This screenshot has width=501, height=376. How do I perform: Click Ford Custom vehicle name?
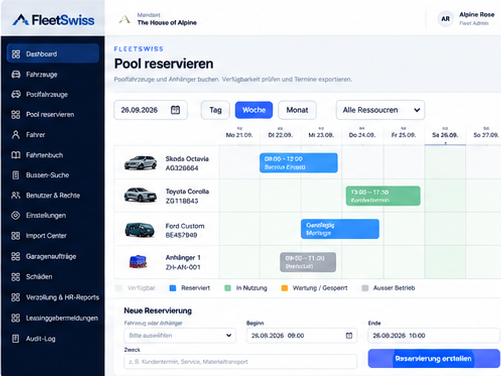point(185,226)
